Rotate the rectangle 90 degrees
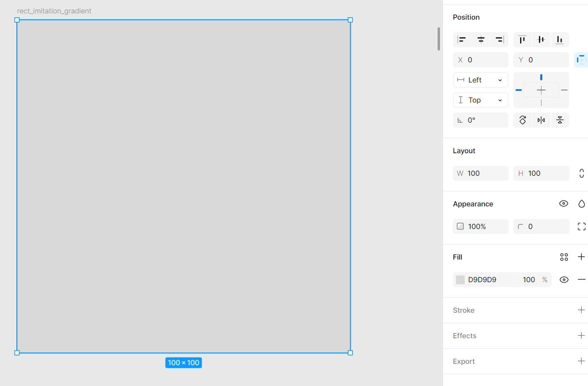The height and width of the screenshot is (386, 588). pyautogui.click(x=523, y=120)
